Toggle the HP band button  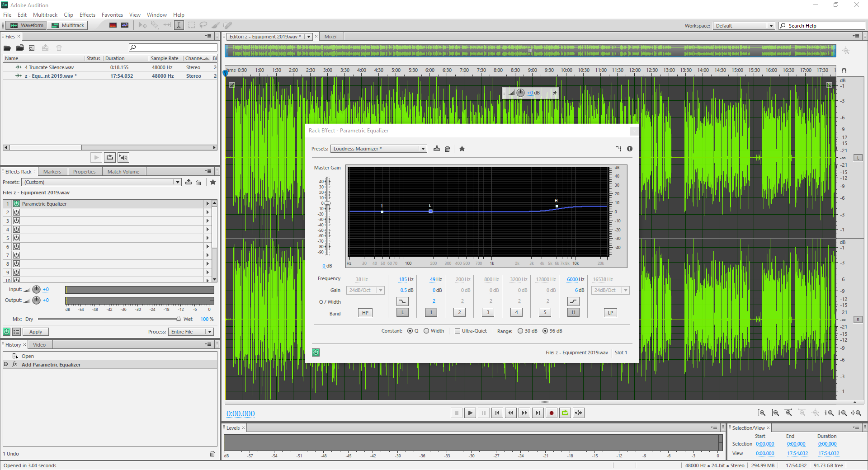(365, 313)
